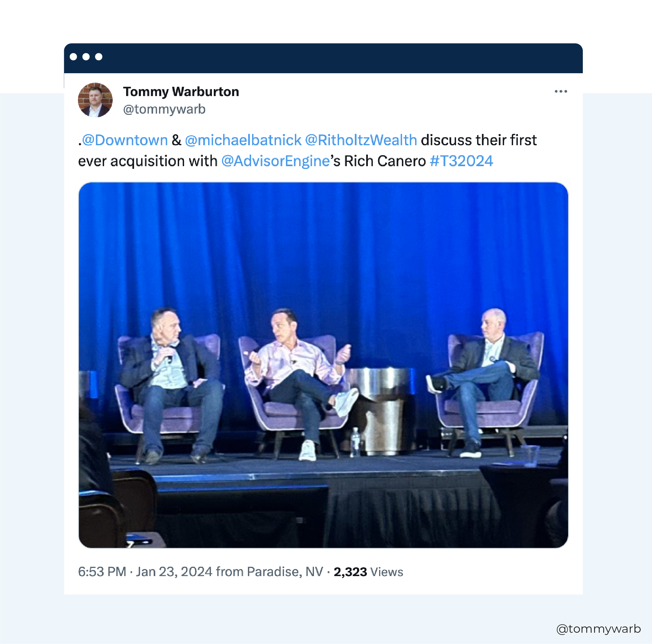Click the tweet text 'discuss their first'

click(x=479, y=140)
